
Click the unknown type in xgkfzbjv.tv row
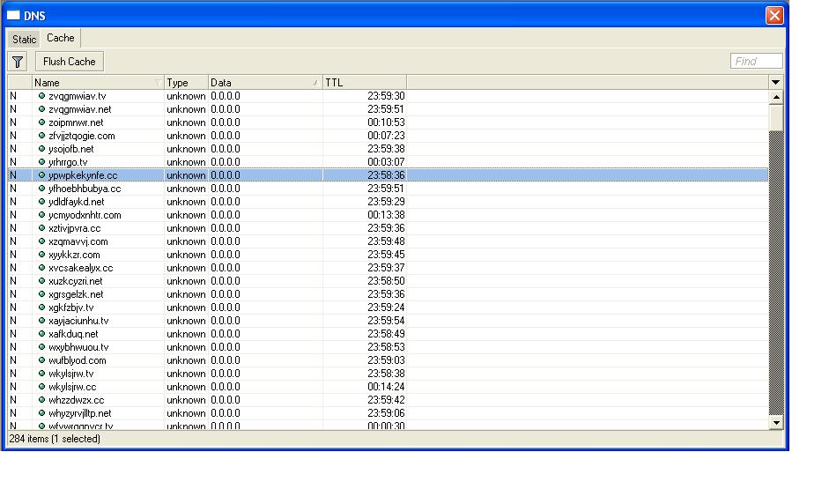click(x=186, y=308)
